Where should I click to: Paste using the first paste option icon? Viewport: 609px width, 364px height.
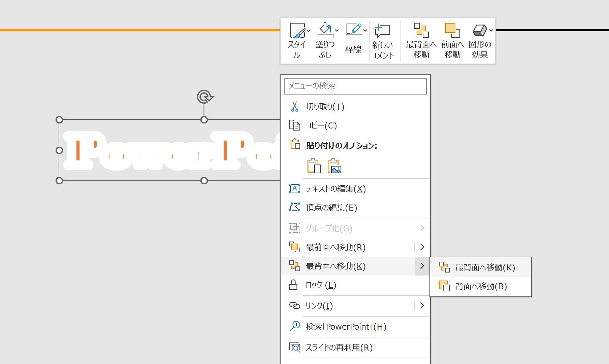pos(314,166)
